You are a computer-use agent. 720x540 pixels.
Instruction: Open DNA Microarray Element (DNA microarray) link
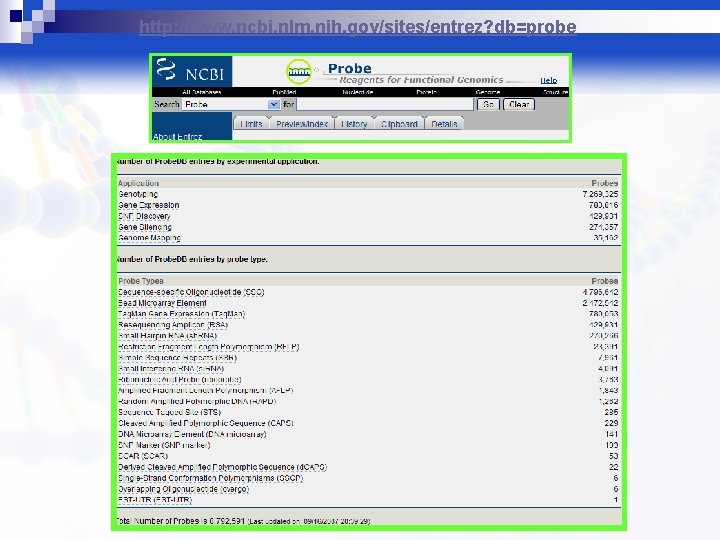[192, 434]
